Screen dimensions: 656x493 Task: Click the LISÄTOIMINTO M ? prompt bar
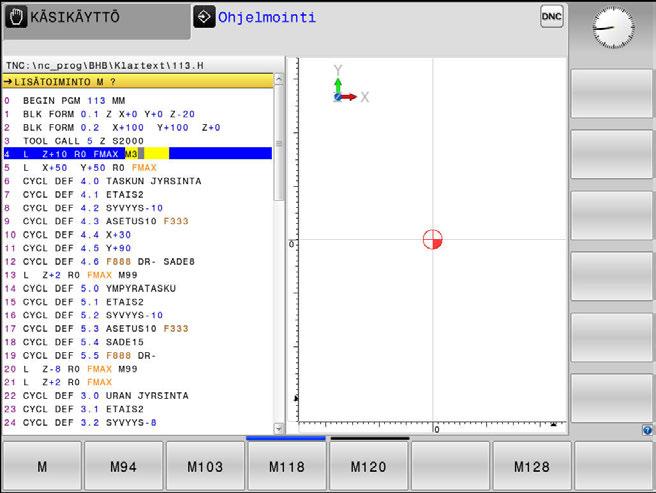click(x=138, y=81)
